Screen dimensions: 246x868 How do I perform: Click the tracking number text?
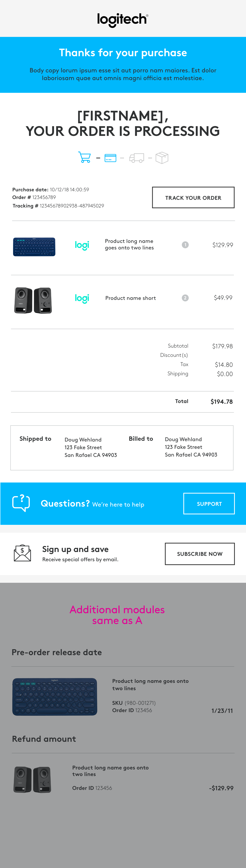coord(72,206)
